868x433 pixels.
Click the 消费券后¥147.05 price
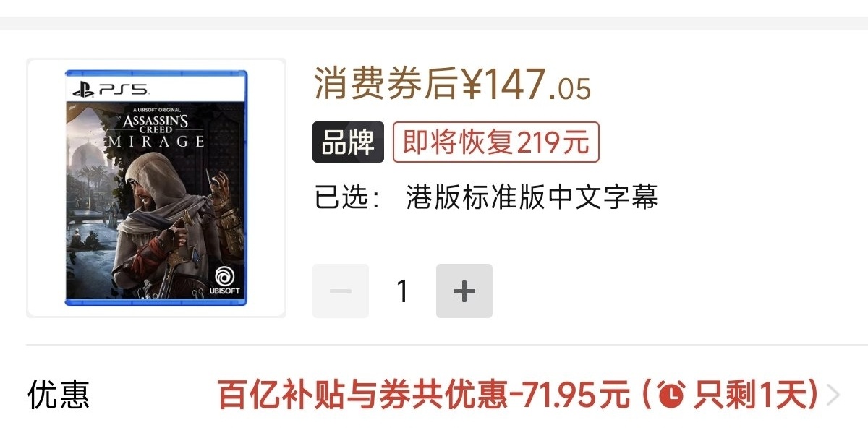coord(453,86)
